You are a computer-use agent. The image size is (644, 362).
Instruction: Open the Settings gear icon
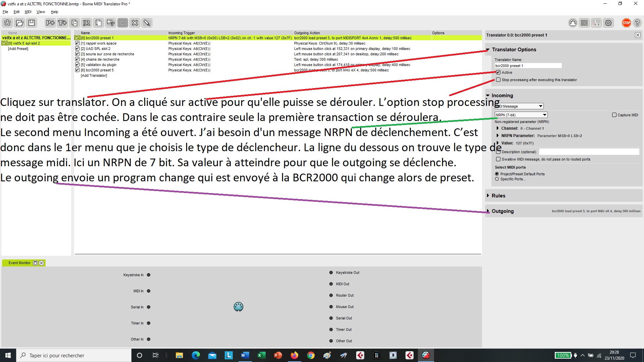click(x=608, y=23)
